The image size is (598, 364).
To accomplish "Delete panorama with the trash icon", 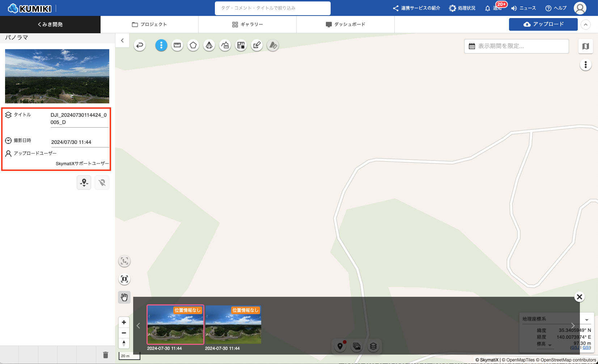I will (106, 355).
